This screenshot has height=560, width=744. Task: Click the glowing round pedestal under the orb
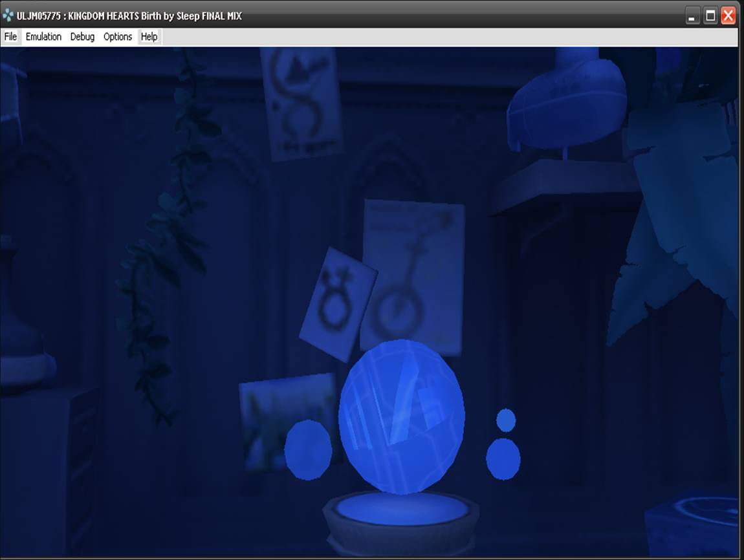pyautogui.click(x=402, y=510)
